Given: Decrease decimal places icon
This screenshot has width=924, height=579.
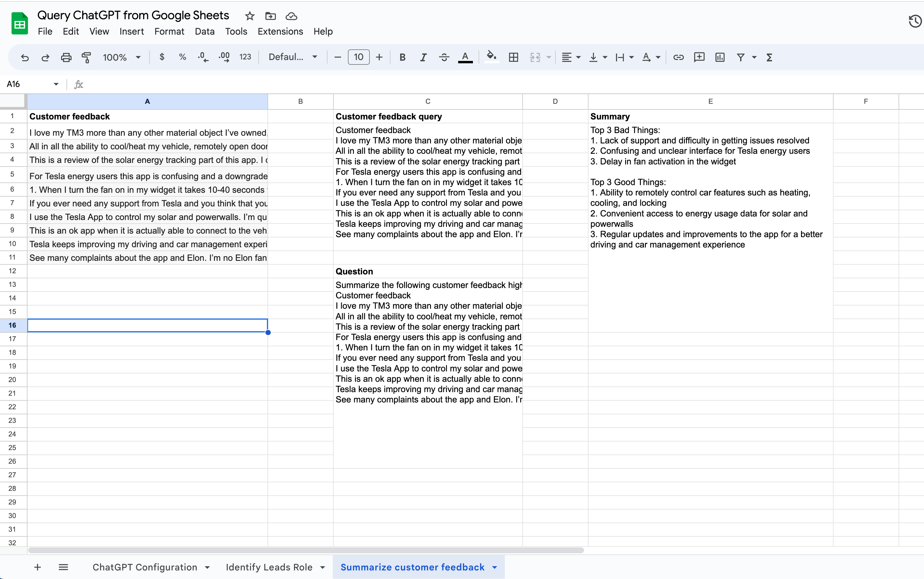Looking at the screenshot, I should click(203, 57).
